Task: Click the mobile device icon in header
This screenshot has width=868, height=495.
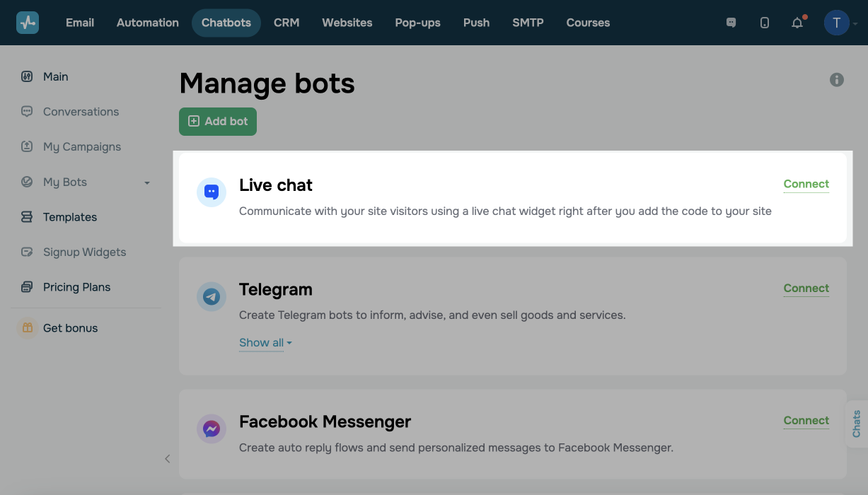Action: click(764, 23)
